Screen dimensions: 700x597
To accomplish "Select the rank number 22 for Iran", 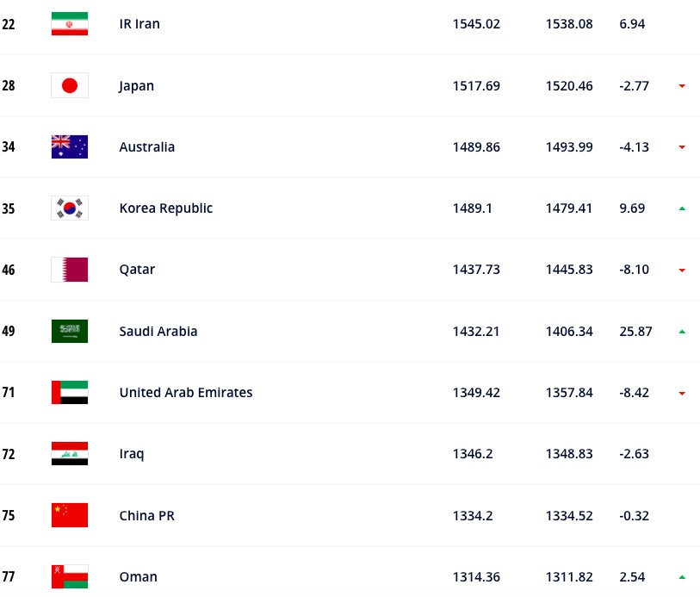I will pyautogui.click(x=9, y=24).
